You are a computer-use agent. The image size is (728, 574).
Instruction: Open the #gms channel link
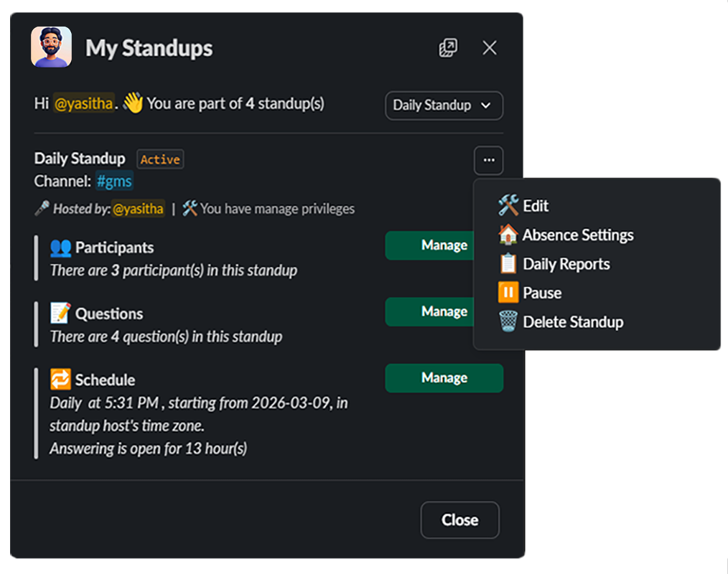[114, 182]
